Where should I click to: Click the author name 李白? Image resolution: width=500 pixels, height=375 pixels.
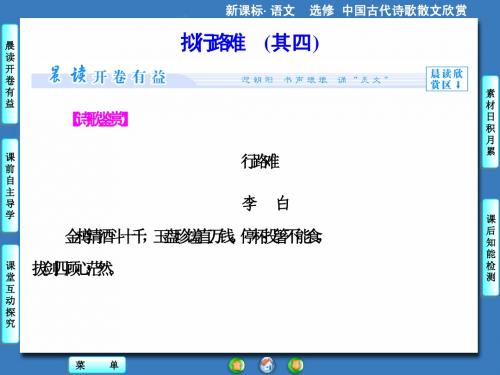[265, 203]
